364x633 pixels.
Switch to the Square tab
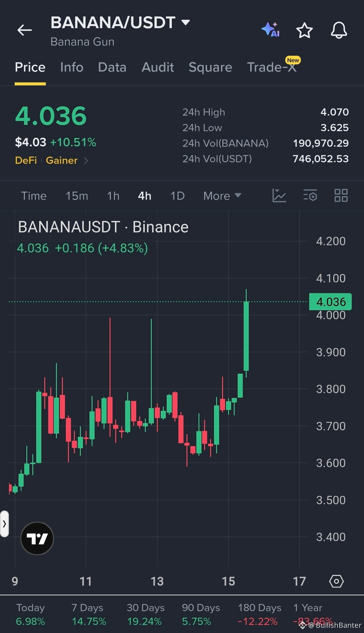pos(210,67)
